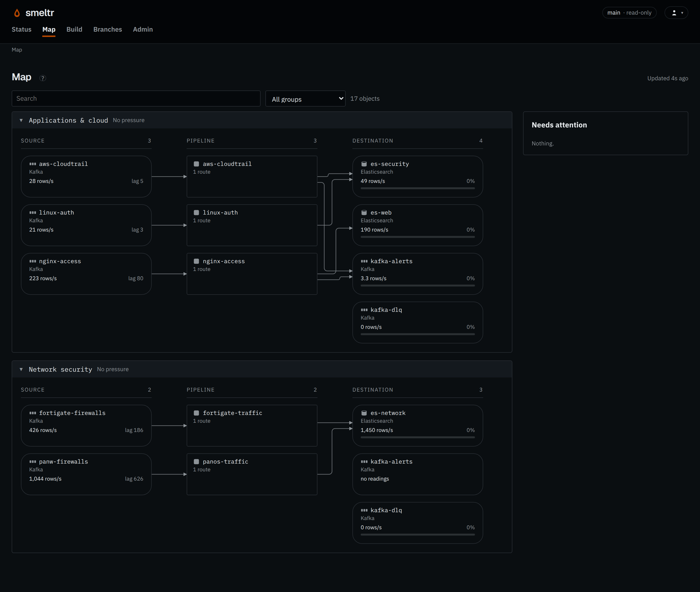This screenshot has width=700, height=592.
Task: Click Kafka icon on fortigate-firewalls source
Action: 33,413
